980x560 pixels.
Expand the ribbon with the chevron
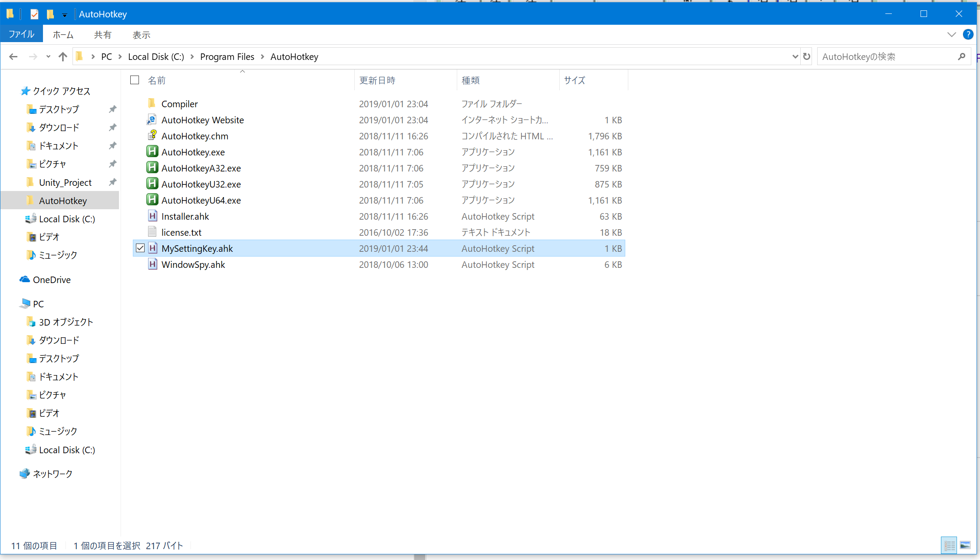coord(951,35)
